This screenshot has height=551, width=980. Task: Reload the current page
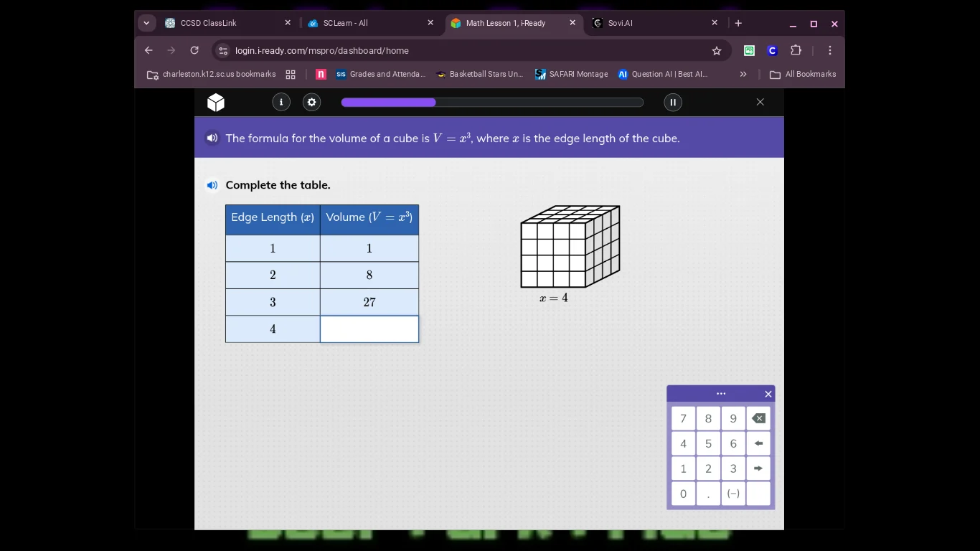[x=194, y=50]
